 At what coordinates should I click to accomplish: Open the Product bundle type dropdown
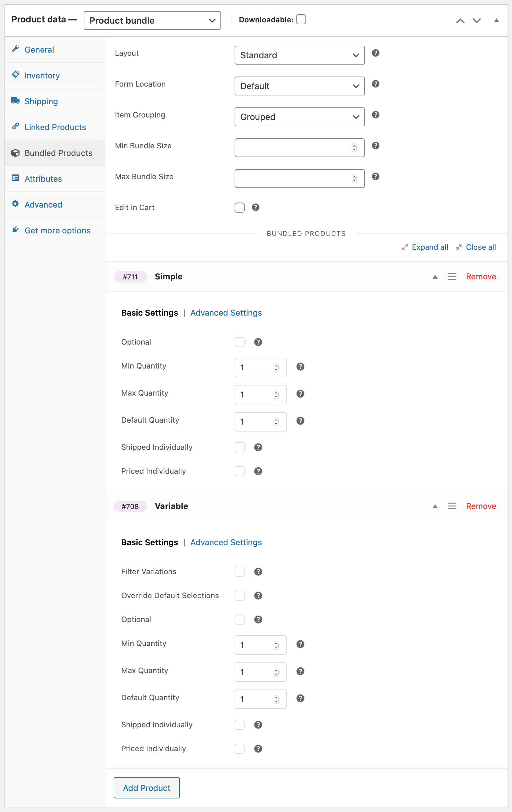coord(152,20)
